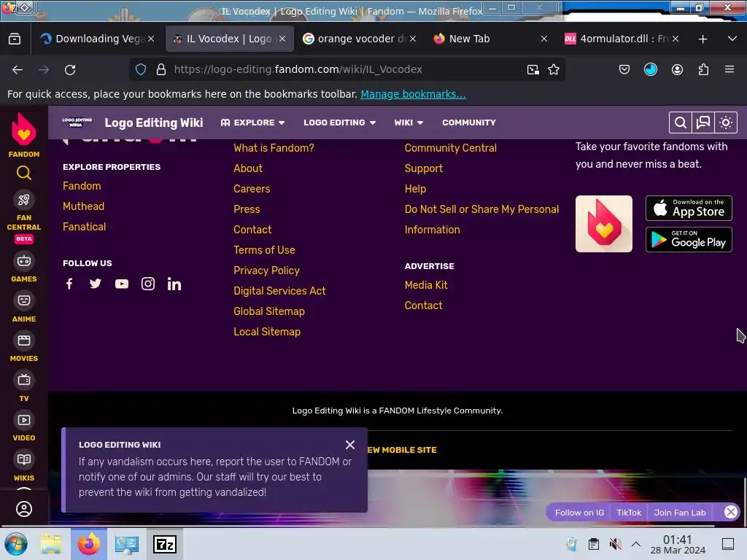This screenshot has width=747, height=560.
Task: Click the wiki header search icon
Action: coord(681,122)
